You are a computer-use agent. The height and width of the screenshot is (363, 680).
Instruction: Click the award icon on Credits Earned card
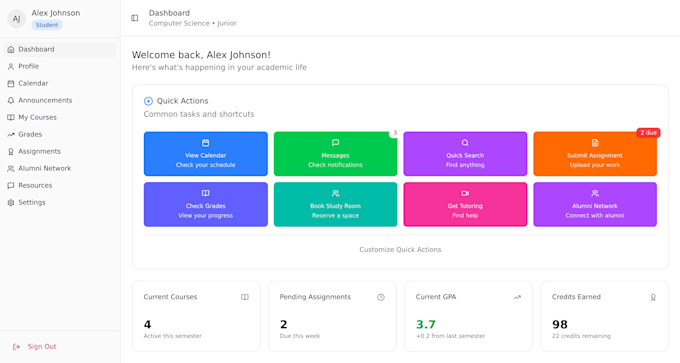[653, 297]
